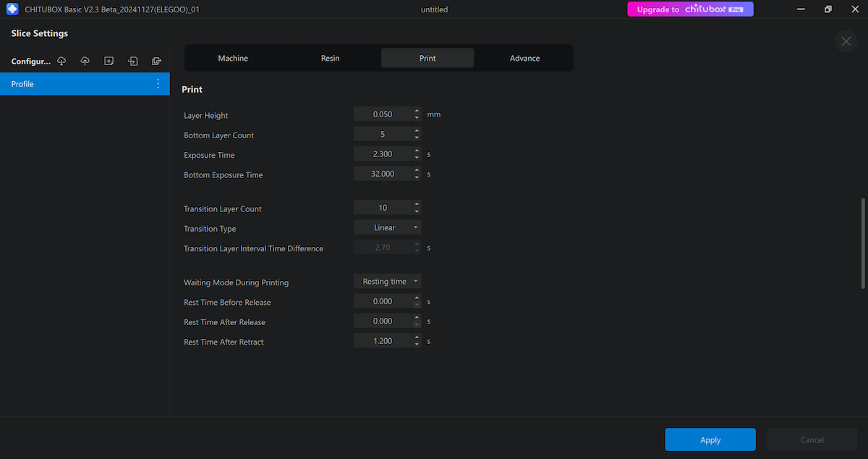Click the Cancel button
868x459 pixels.
click(812, 439)
